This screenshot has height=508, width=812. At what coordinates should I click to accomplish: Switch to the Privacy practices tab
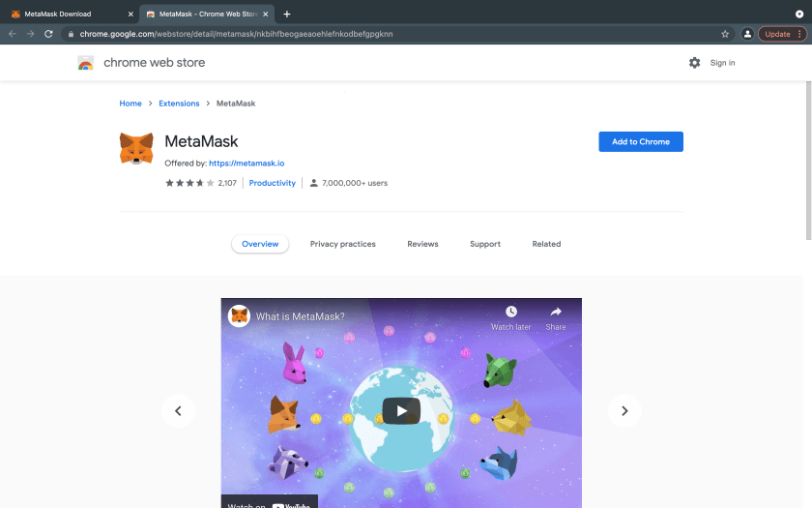point(342,244)
